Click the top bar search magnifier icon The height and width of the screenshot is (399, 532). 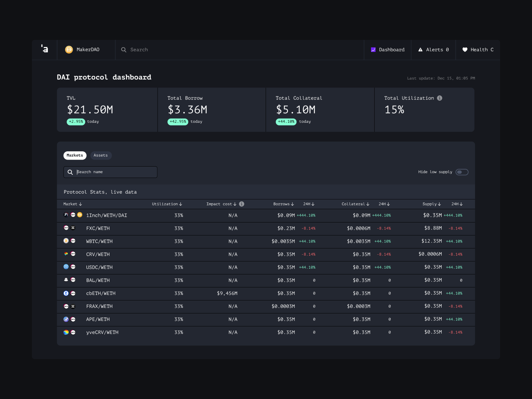coord(124,50)
